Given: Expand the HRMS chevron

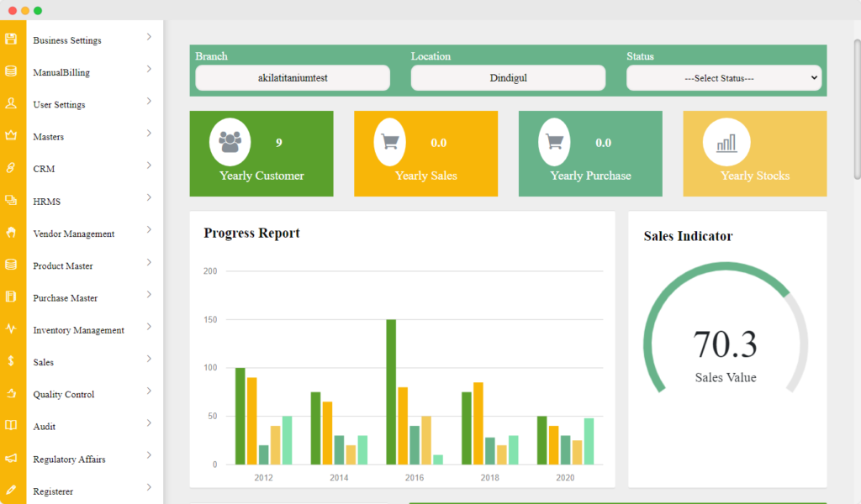Looking at the screenshot, I should click(x=149, y=197).
